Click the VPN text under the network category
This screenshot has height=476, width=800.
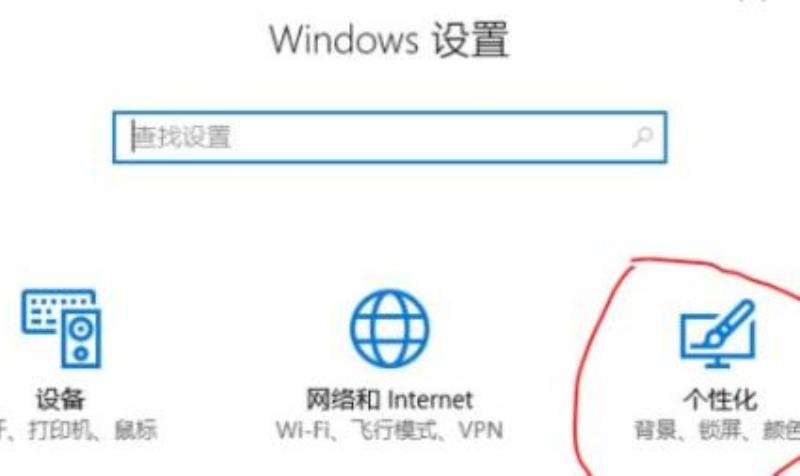click(481, 430)
